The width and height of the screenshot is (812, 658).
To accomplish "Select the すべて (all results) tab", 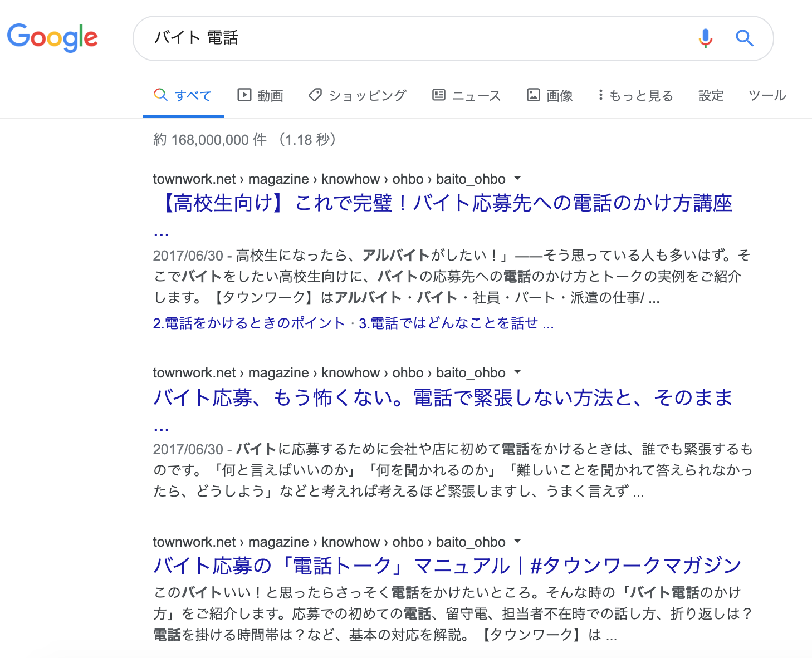I will [183, 95].
